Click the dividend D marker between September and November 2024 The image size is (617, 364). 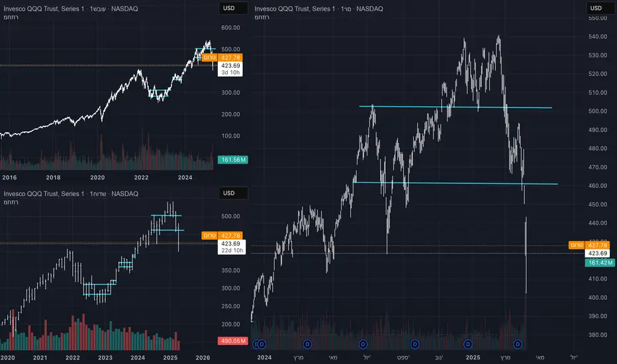[415, 344]
